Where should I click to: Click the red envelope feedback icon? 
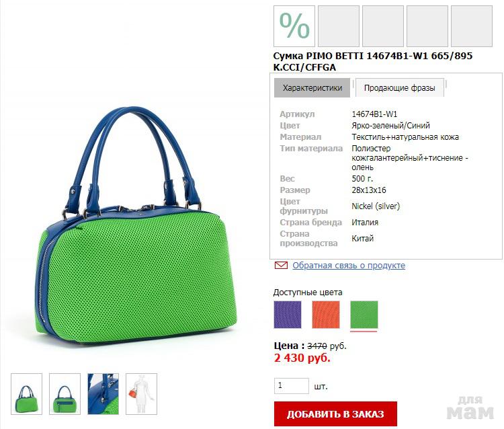click(x=281, y=266)
